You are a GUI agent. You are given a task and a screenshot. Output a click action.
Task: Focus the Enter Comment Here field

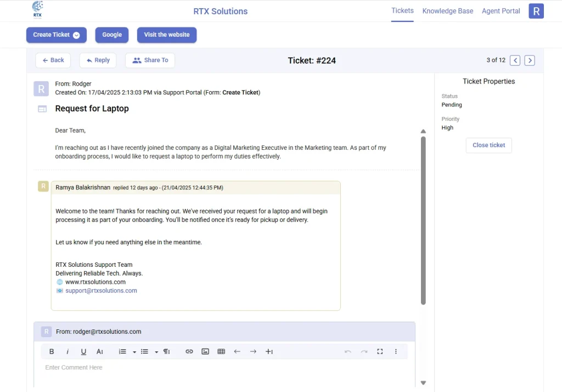click(224, 368)
